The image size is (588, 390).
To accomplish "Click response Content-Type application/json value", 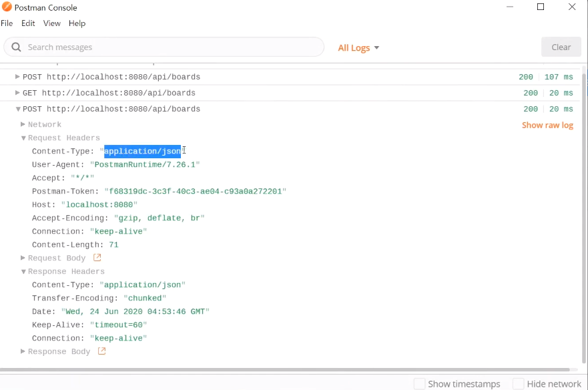I will (x=143, y=285).
